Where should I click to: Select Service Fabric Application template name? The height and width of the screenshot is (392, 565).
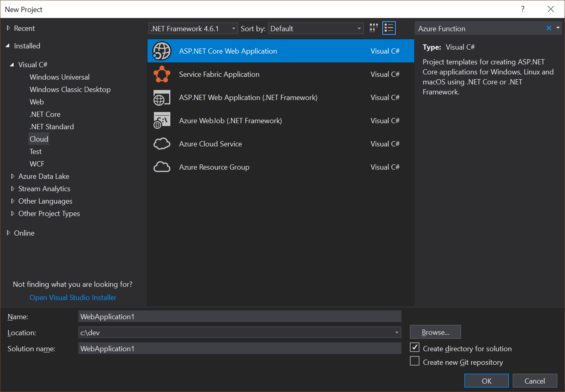219,74
